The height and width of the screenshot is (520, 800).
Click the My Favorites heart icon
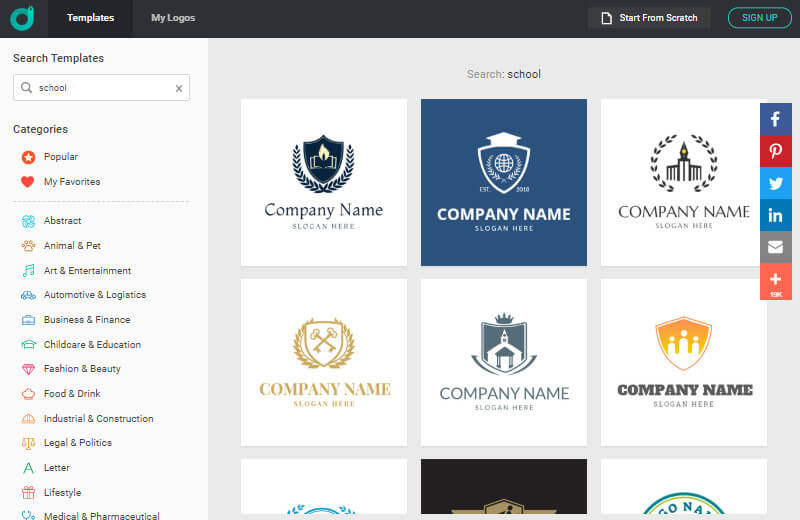coord(28,182)
